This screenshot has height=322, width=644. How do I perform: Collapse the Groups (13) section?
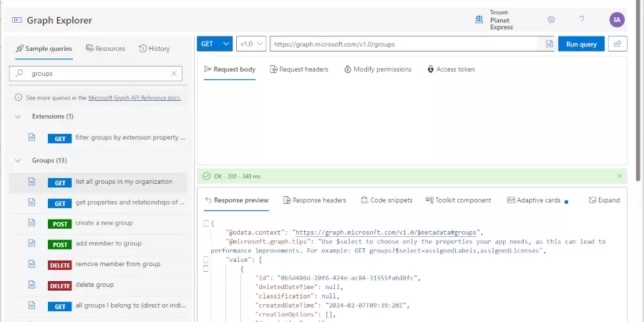click(18, 160)
